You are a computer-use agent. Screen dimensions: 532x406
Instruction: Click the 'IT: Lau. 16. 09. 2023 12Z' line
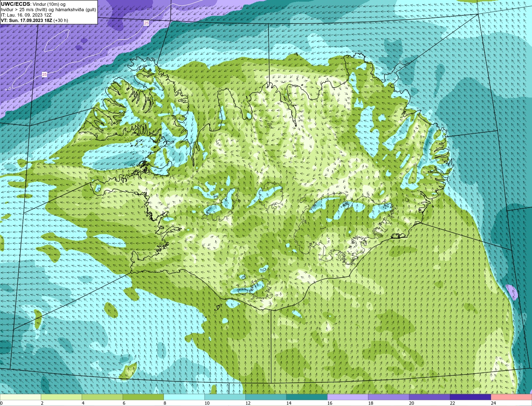click(x=26, y=15)
